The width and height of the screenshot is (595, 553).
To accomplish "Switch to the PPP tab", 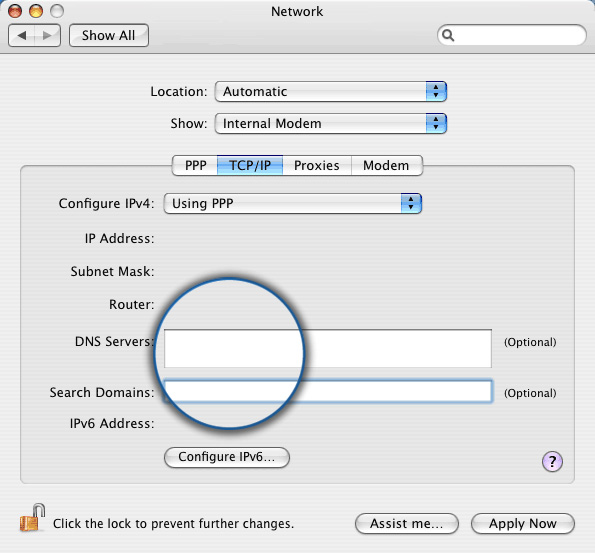I will pyautogui.click(x=195, y=165).
